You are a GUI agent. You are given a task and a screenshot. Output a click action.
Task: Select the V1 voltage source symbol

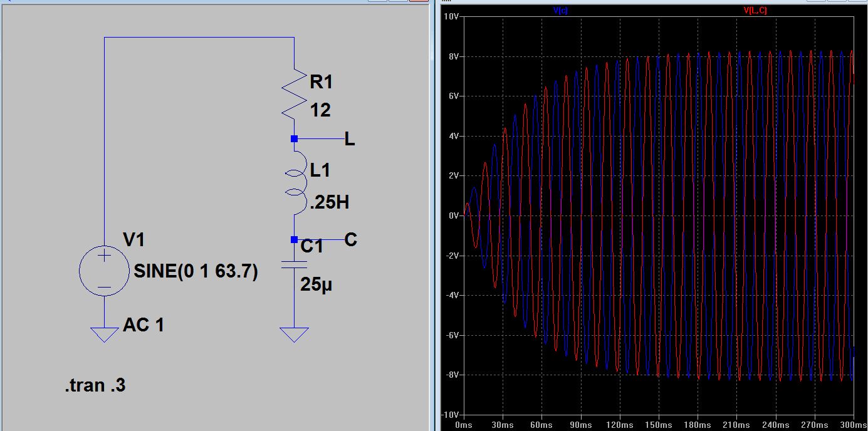(104, 271)
